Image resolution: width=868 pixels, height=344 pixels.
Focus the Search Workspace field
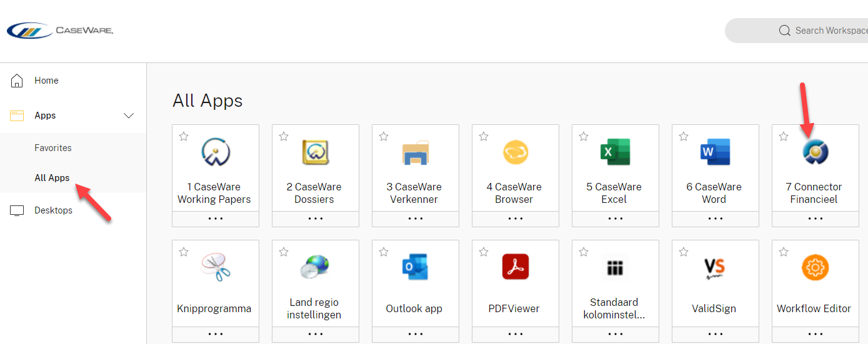click(x=797, y=31)
